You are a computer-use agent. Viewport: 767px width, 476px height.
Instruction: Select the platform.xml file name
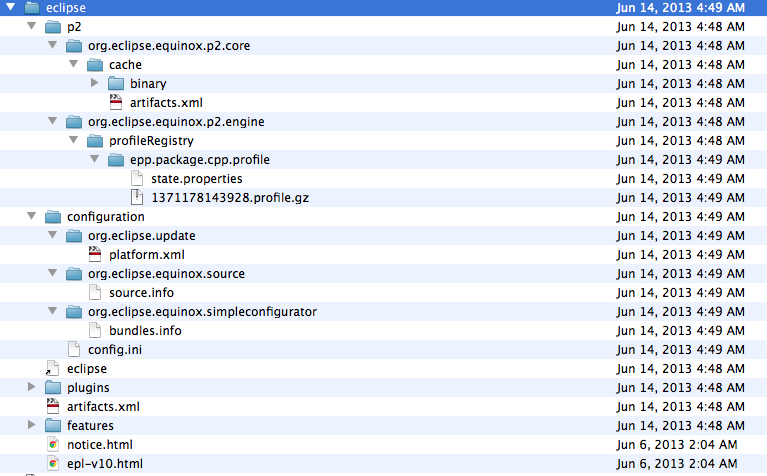tap(147, 255)
